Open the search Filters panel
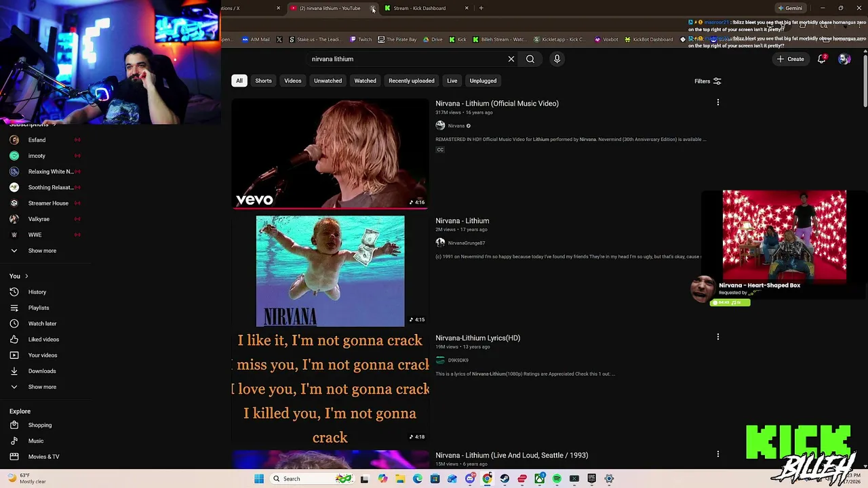The height and width of the screenshot is (488, 868). point(707,81)
